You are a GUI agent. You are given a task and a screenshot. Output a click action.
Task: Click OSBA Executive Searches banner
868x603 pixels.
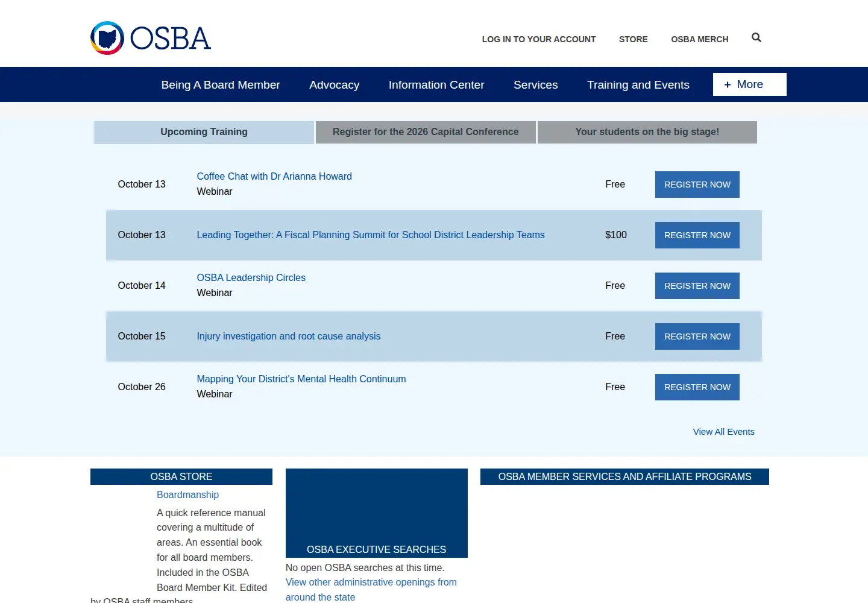coord(377,513)
